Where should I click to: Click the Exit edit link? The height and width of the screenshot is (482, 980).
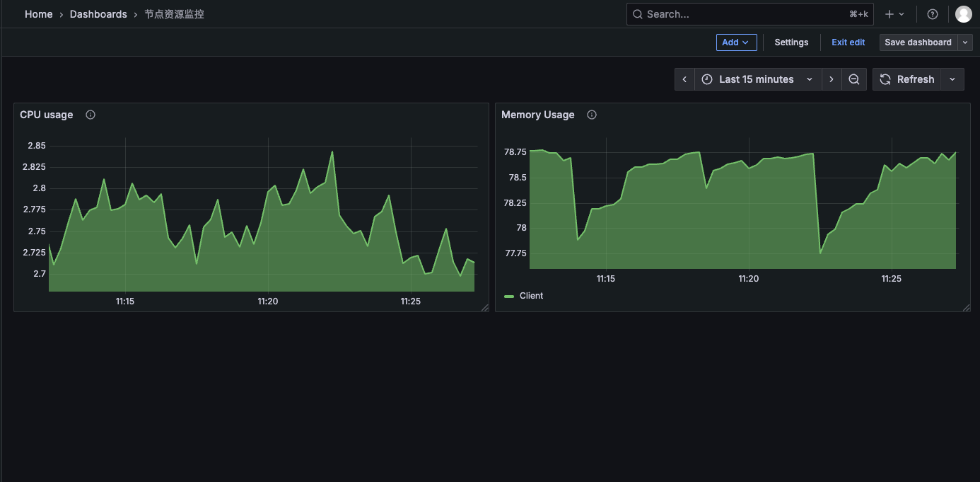pyautogui.click(x=848, y=42)
